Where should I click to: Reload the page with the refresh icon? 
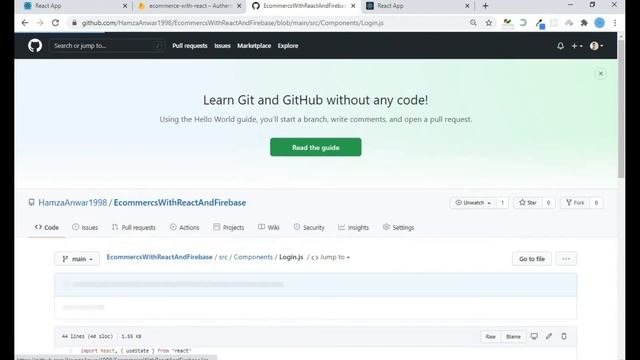coord(56,23)
